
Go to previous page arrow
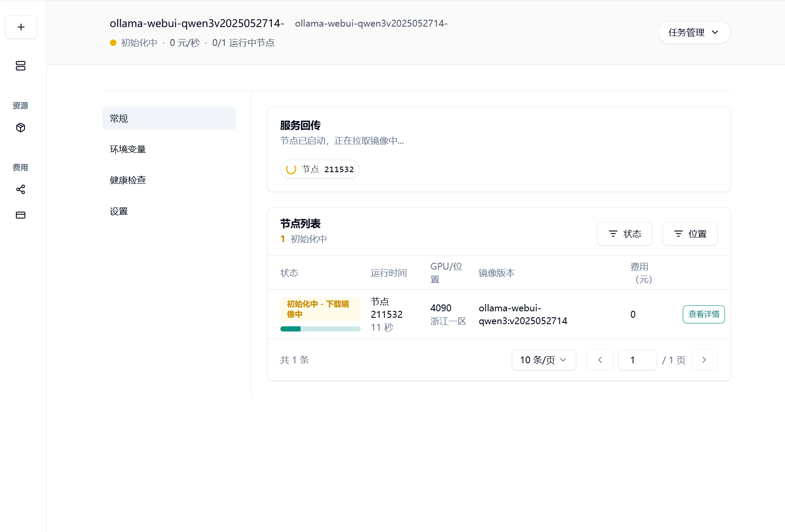pos(599,360)
